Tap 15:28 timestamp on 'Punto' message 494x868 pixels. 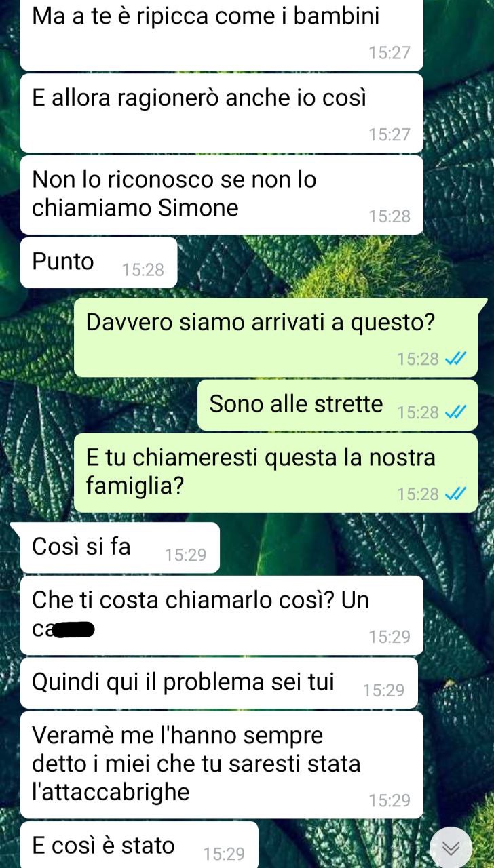tap(143, 270)
